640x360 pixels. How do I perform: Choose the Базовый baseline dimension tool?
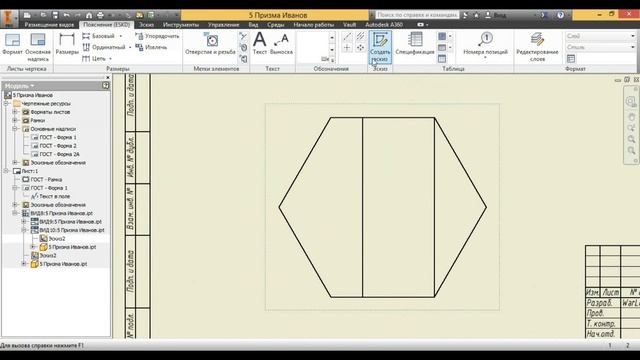[x=99, y=36]
